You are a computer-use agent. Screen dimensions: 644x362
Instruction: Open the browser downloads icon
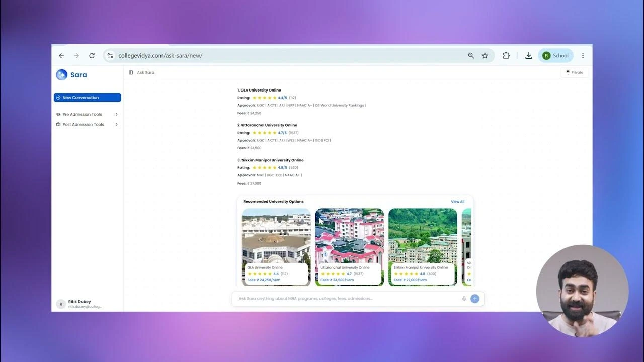528,56
